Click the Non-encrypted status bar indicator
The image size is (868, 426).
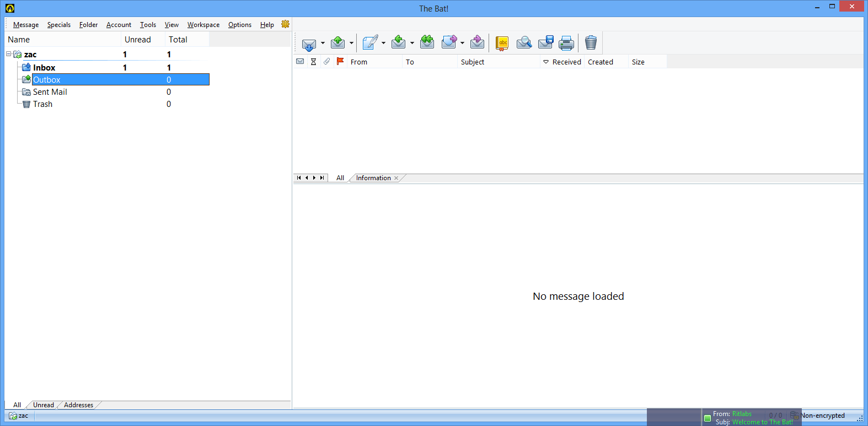point(822,416)
